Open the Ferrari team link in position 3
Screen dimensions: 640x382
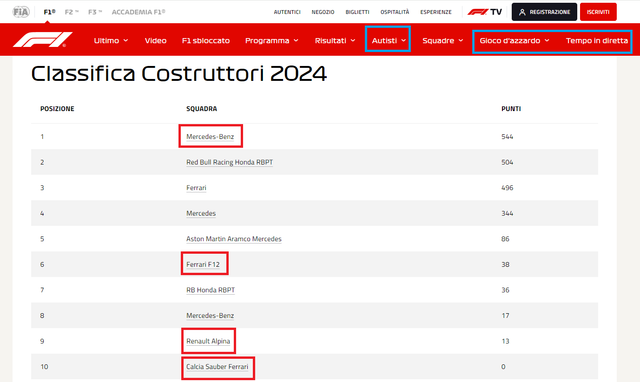pyautogui.click(x=196, y=188)
